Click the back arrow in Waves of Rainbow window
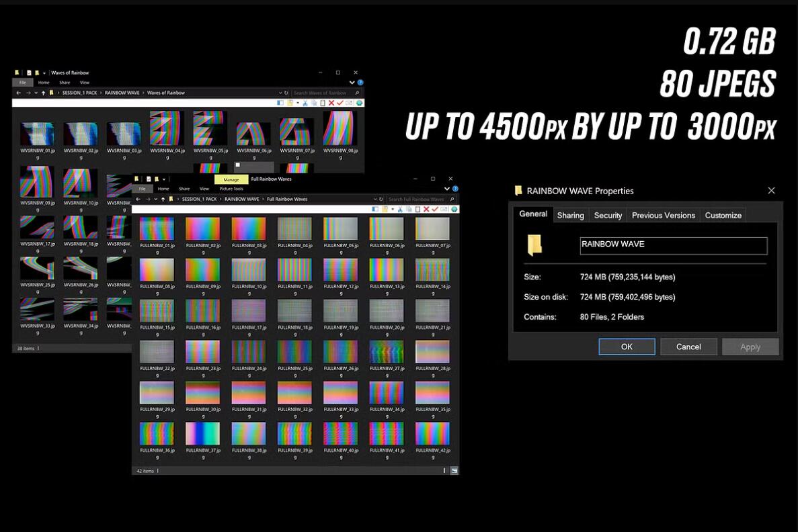 18,93
